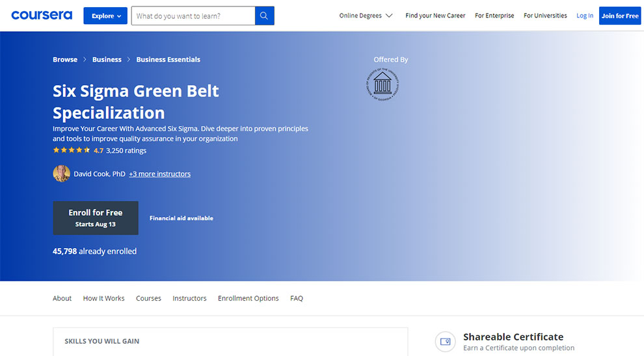Screen dimensions: 644x356
Task: Click the Coursera logo
Action: coord(42,15)
